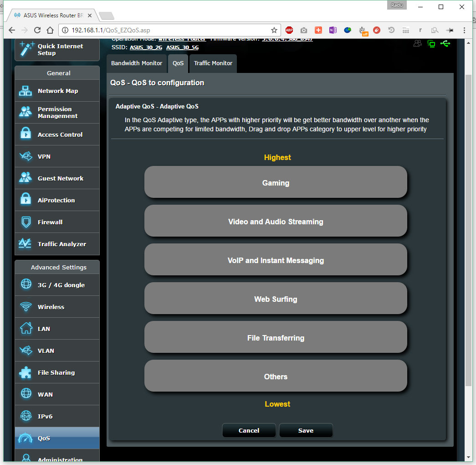Switch to the Traffic Monitor tab
The image size is (476, 465).
coord(213,63)
